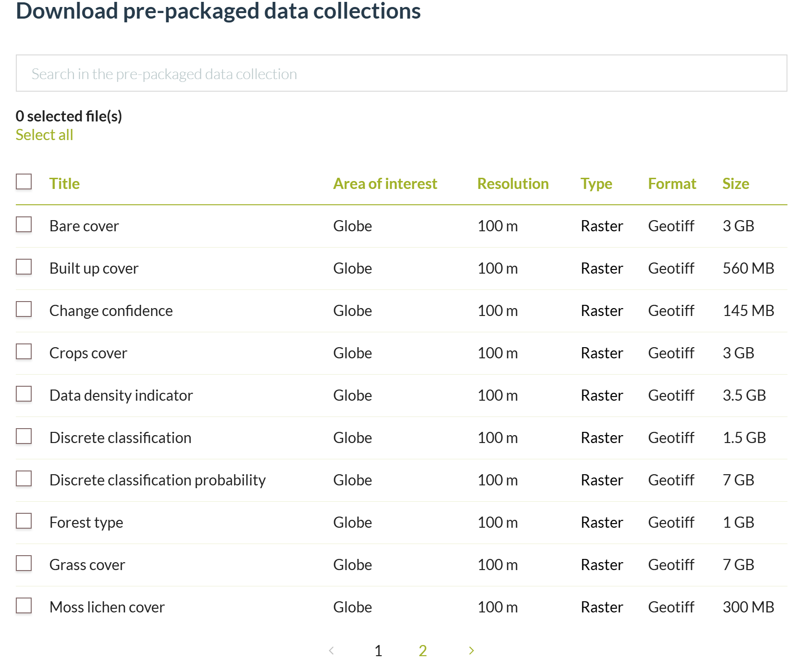
Task: Sort by Area of interest header
Action: (x=385, y=184)
